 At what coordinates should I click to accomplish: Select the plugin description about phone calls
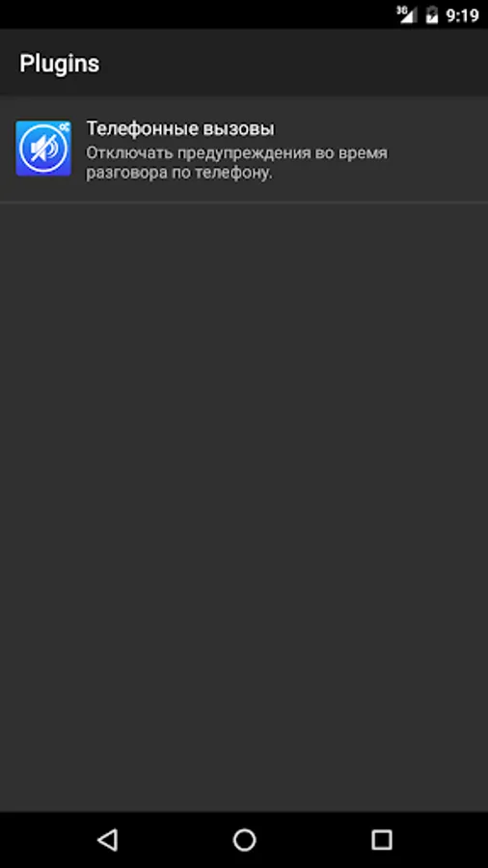point(237,163)
